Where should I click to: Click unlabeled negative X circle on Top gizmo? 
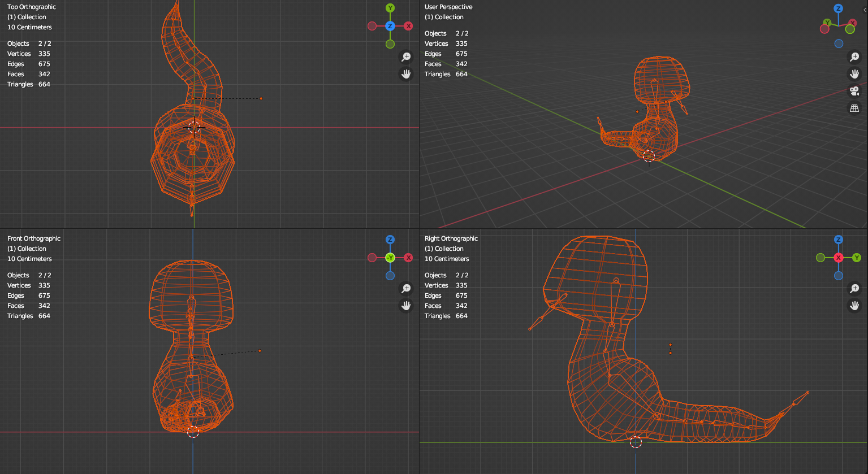(x=372, y=26)
